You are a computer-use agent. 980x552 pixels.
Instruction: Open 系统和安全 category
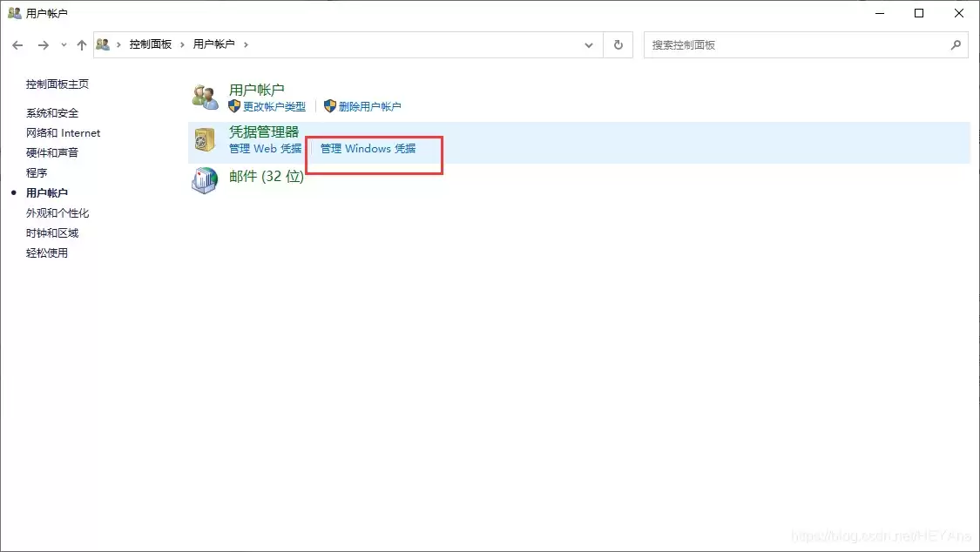click(x=52, y=113)
